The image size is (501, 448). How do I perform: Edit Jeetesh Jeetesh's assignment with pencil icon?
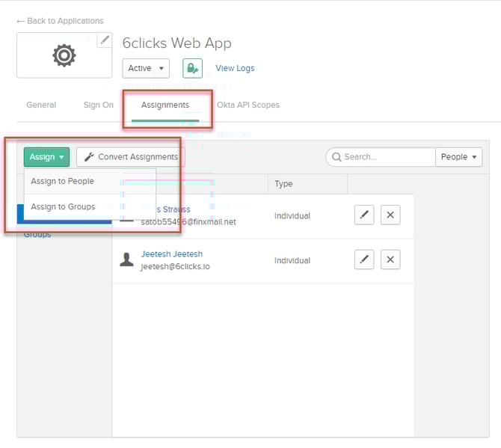coord(364,260)
